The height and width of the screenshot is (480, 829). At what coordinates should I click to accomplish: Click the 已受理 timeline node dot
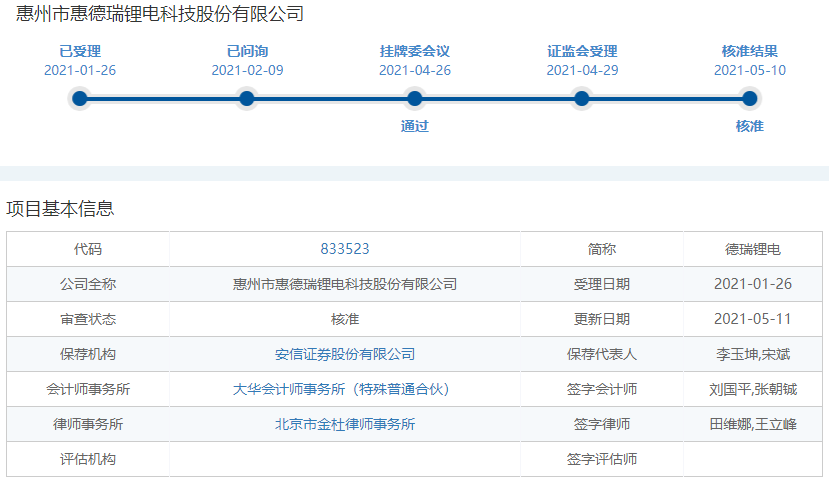80,98
